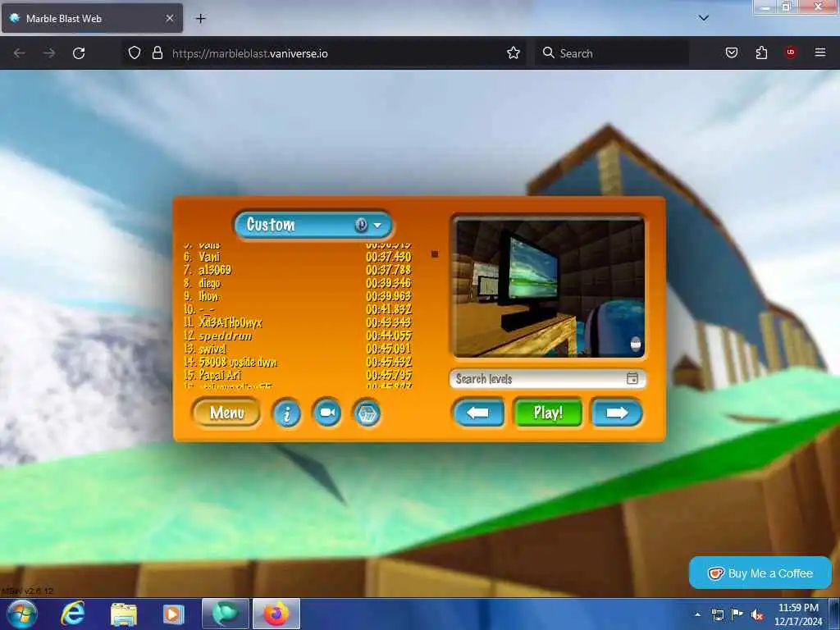Viewport: 840px width, 630px height.
Task: Open the Save to Pocket button
Action: pyautogui.click(x=731, y=52)
